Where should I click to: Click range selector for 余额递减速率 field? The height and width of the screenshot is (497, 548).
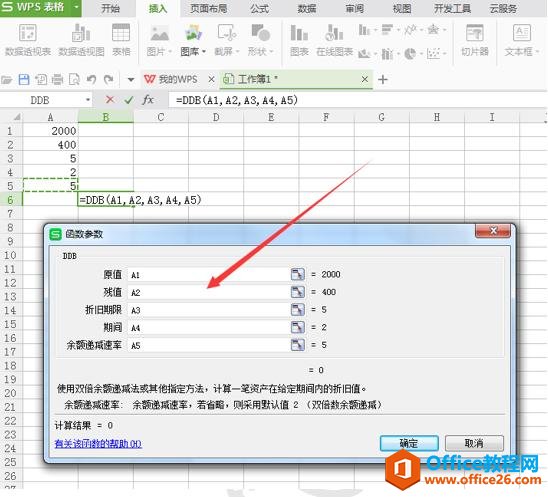coord(297,345)
